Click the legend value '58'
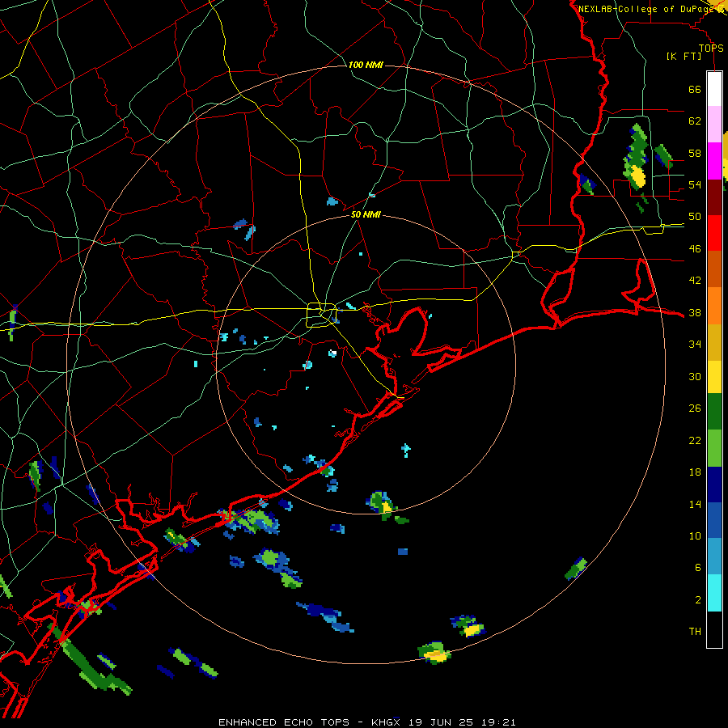The image size is (728, 728). click(x=695, y=153)
